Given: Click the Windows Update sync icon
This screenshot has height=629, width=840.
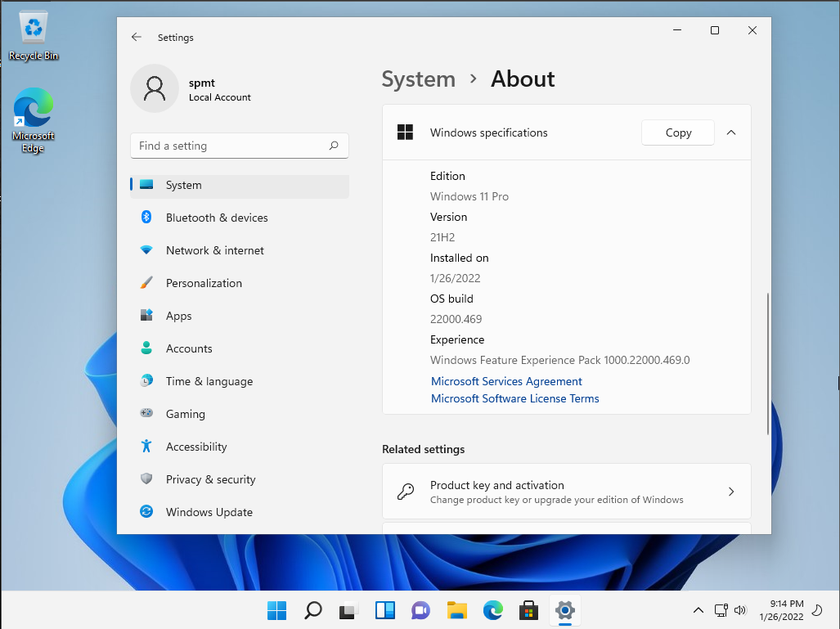Looking at the screenshot, I should [146, 512].
